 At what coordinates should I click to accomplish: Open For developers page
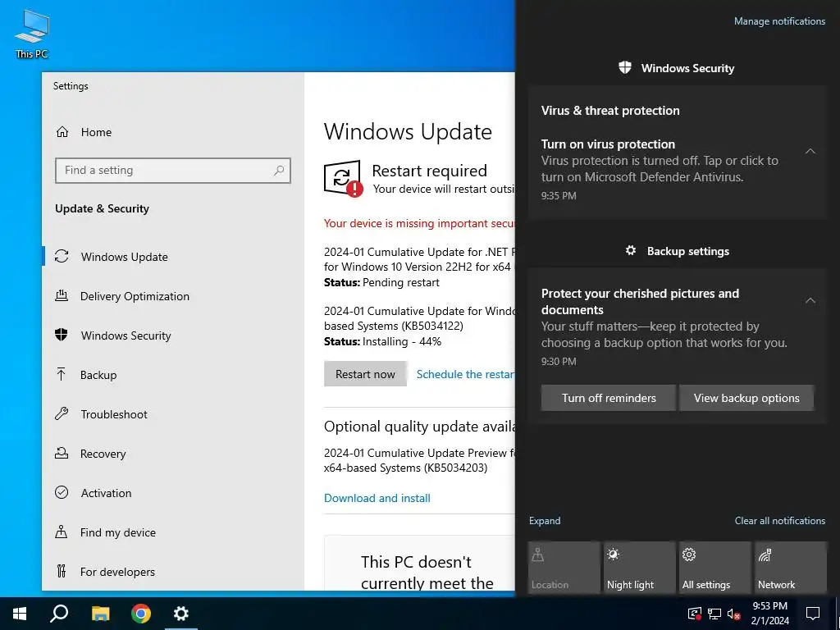tap(172, 571)
